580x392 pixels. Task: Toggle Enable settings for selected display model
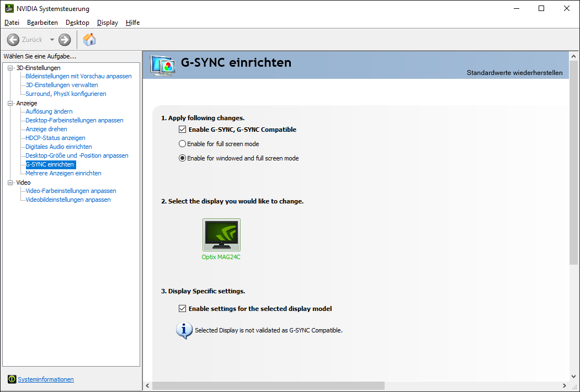pos(182,309)
